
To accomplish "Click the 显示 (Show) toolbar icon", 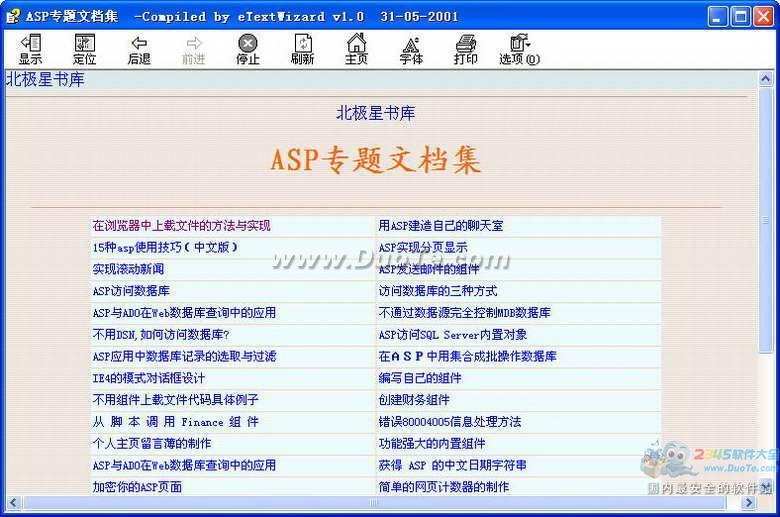I will coord(30,50).
